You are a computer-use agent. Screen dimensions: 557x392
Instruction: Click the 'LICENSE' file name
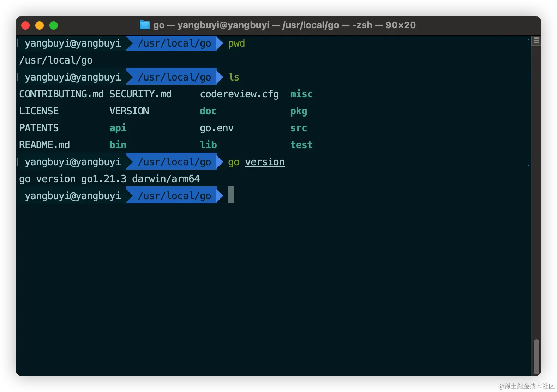coord(39,111)
